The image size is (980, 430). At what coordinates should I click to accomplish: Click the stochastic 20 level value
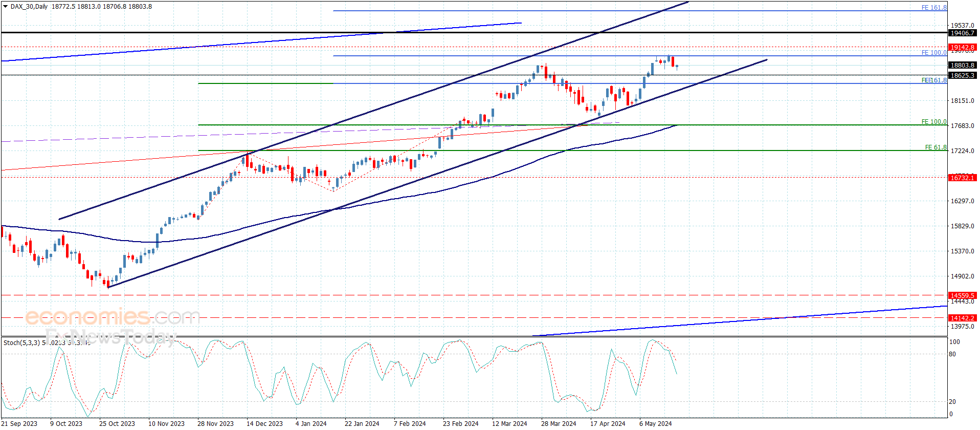952,401
